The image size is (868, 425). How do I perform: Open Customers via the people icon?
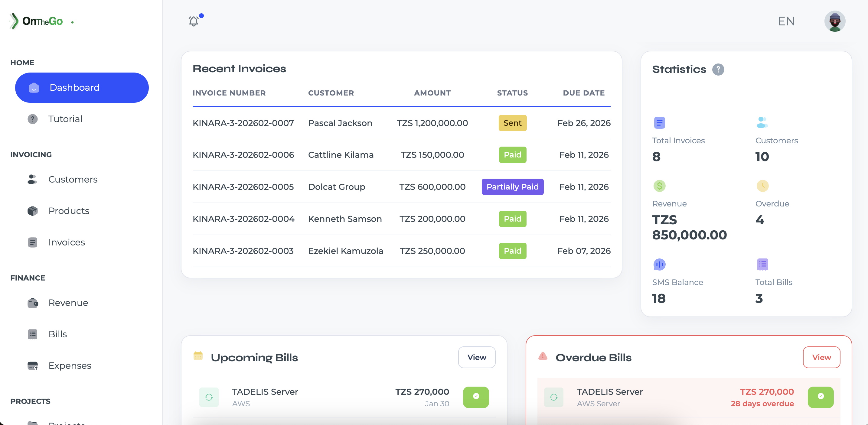[32, 180]
